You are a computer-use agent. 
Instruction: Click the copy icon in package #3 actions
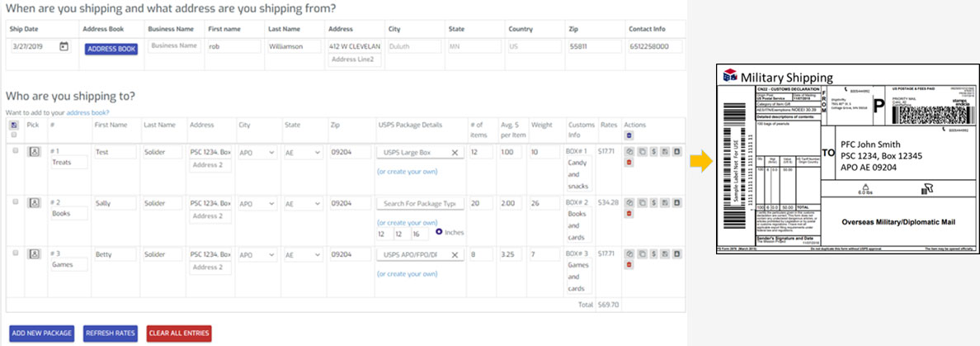click(x=640, y=254)
